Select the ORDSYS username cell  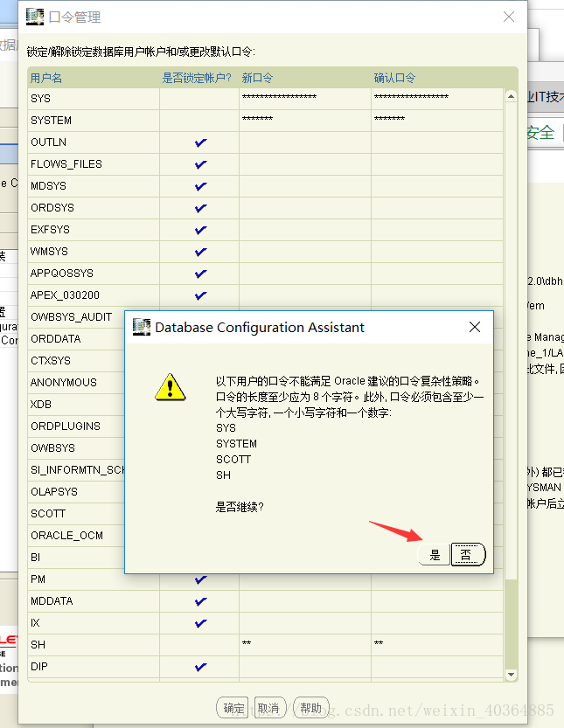tap(94, 208)
